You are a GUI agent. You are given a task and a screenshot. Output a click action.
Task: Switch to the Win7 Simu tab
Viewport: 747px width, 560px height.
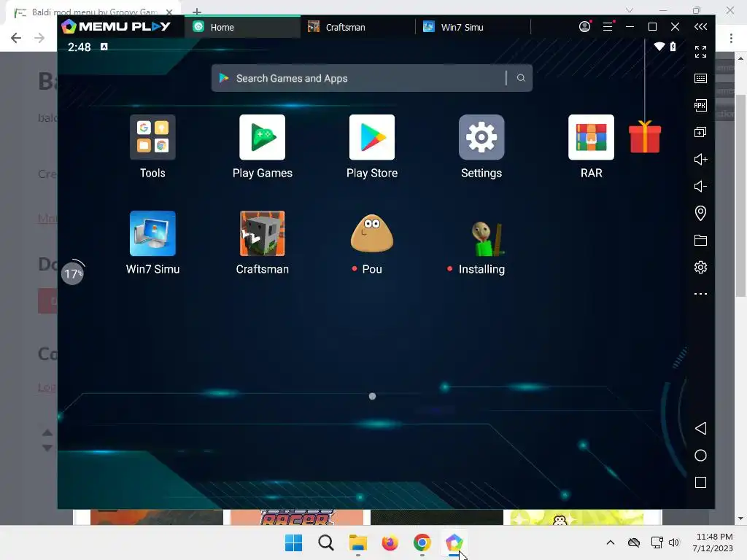473,27
